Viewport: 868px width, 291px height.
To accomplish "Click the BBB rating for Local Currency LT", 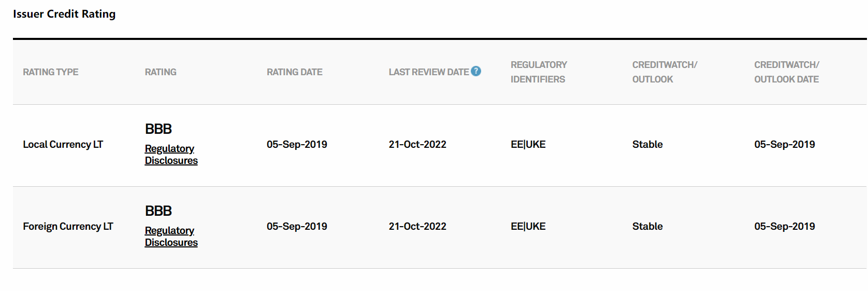I will (158, 129).
